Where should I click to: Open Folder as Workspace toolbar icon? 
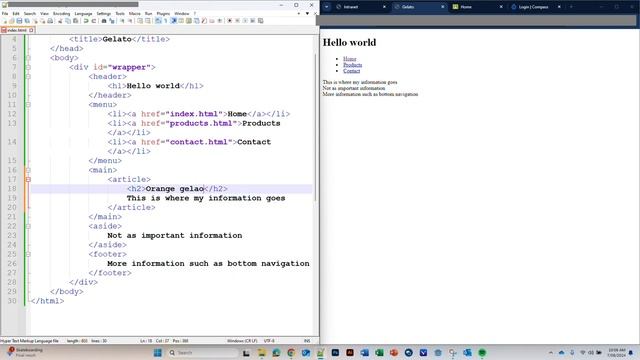pos(211,21)
